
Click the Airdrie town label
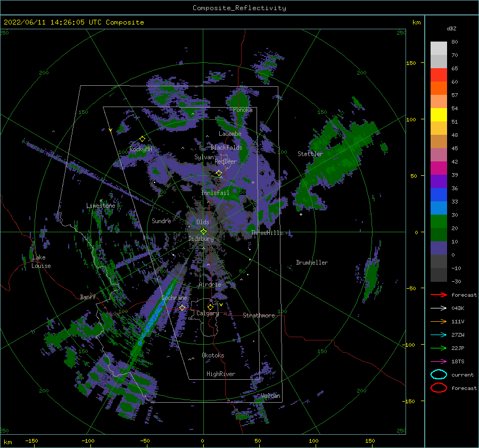coord(210,284)
